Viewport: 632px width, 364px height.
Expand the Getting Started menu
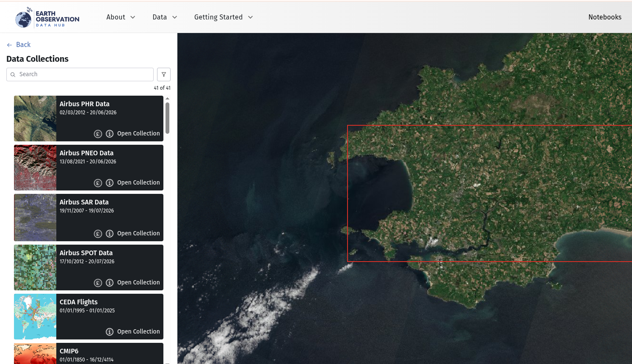224,17
